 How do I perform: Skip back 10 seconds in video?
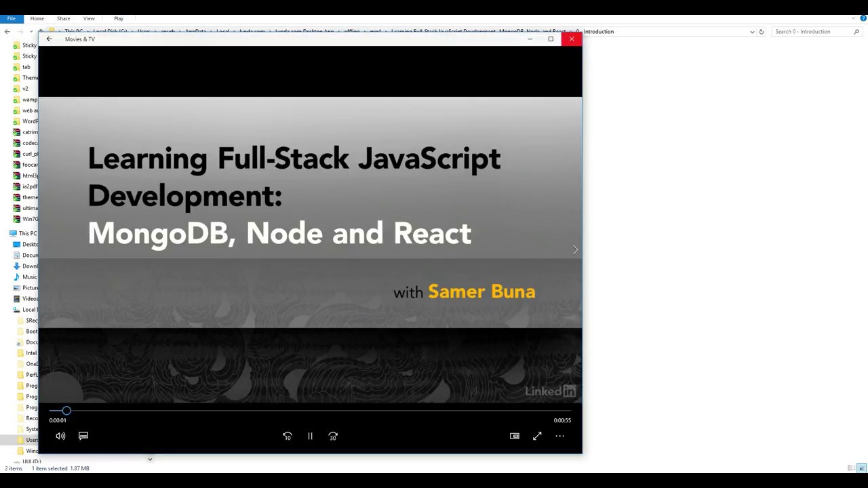coord(288,436)
